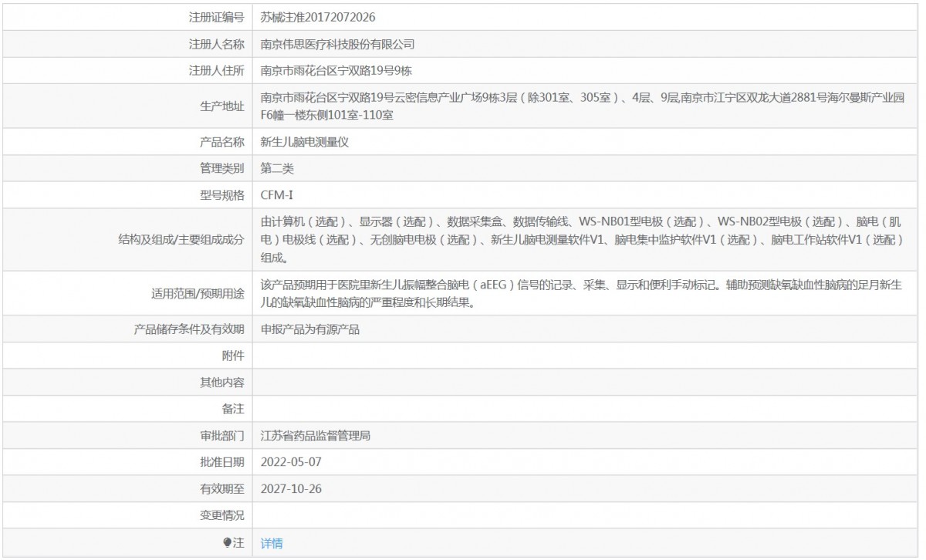This screenshot has width=926, height=560.
Task: Select the 注册证编号 label
Action: pos(217,16)
